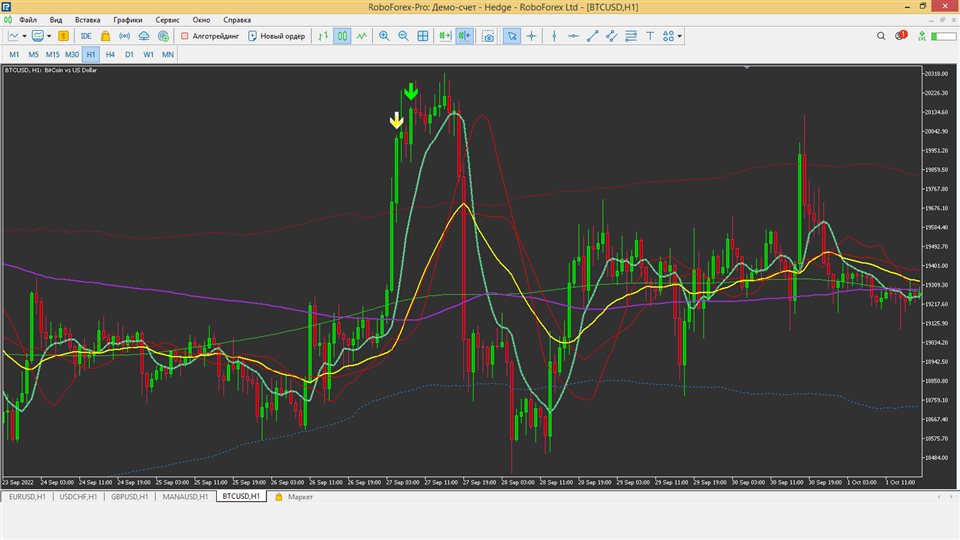Open the chart type line icon
The image size is (960, 540).
click(13, 36)
